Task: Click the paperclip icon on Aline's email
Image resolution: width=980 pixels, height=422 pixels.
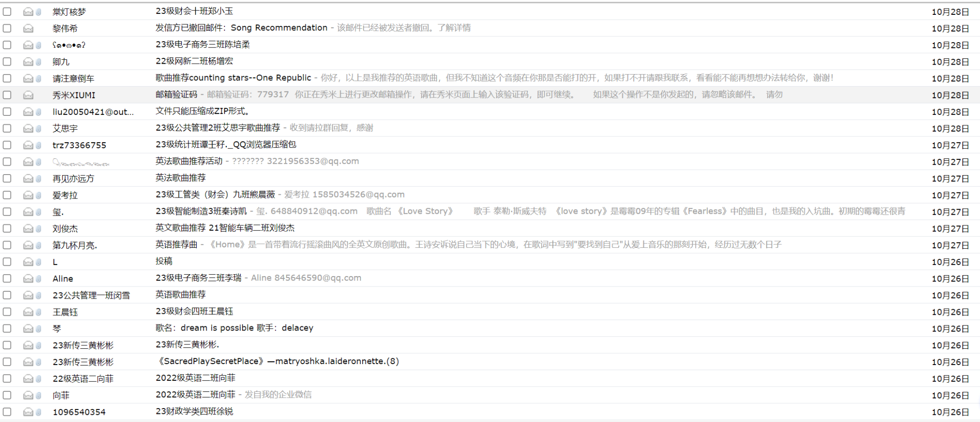Action: [x=38, y=279]
